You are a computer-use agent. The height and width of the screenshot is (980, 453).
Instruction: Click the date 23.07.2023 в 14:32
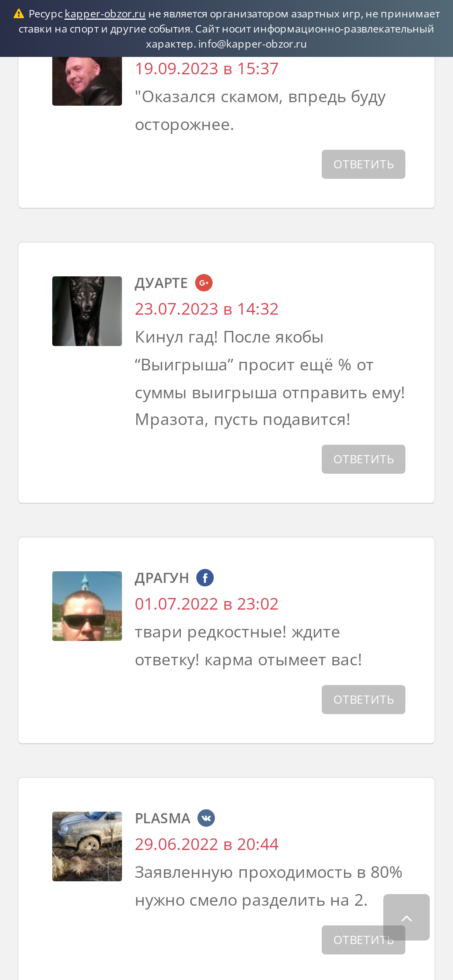click(207, 309)
